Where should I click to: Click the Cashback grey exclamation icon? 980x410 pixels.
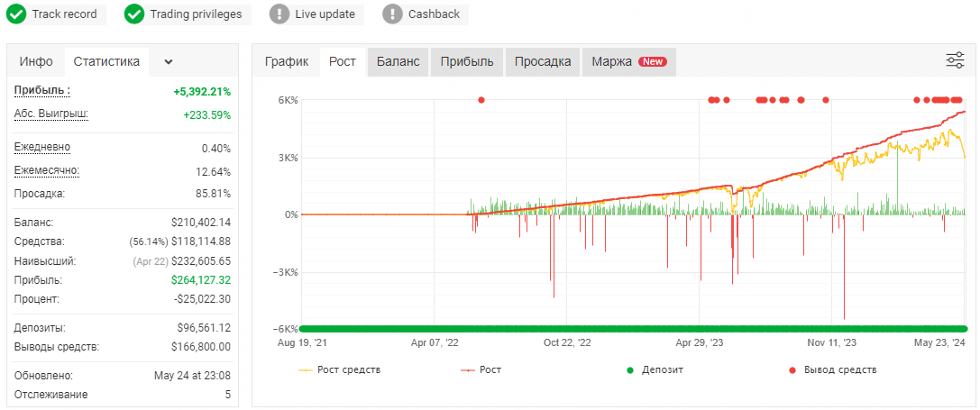click(392, 14)
